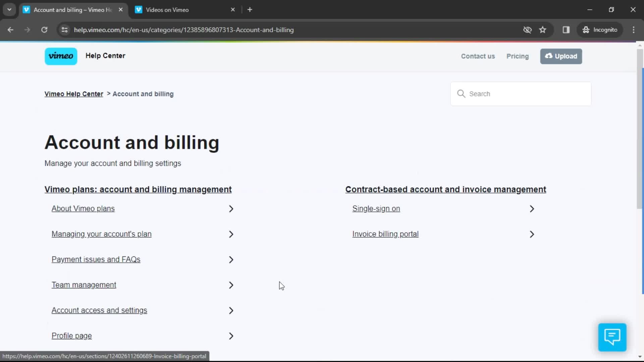644x362 pixels.
Task: Reload the current page
Action: [44, 30]
